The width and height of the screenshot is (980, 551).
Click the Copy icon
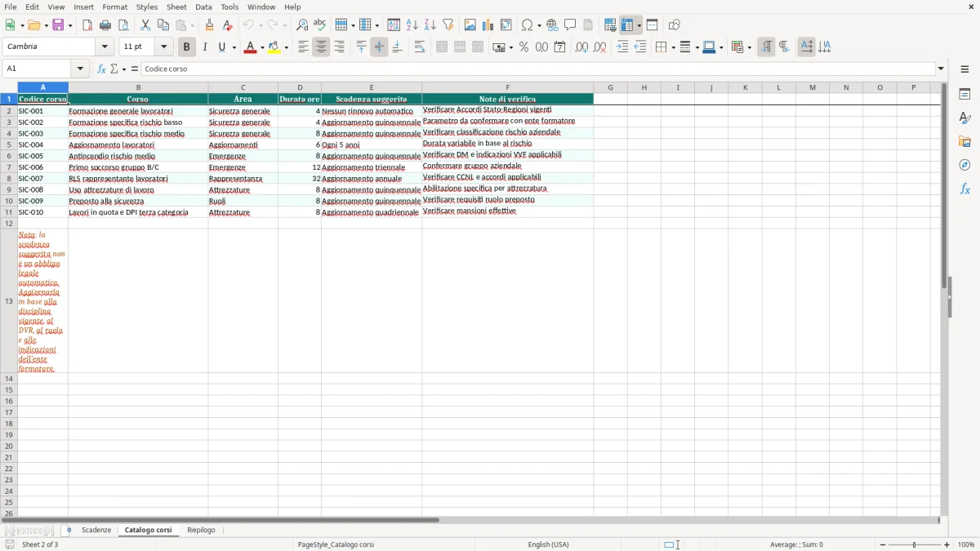163,25
